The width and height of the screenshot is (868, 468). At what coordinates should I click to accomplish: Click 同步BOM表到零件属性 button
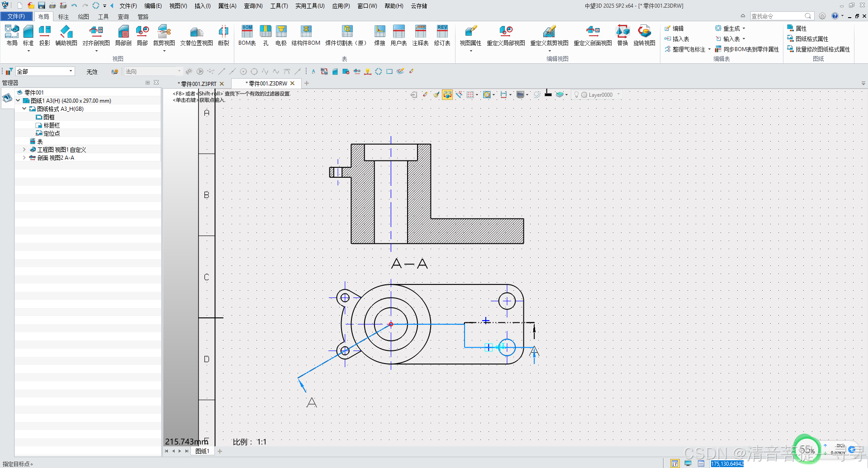(x=747, y=49)
